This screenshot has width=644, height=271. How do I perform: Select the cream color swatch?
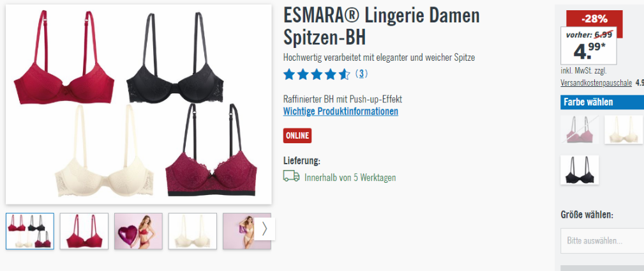[x=623, y=130]
